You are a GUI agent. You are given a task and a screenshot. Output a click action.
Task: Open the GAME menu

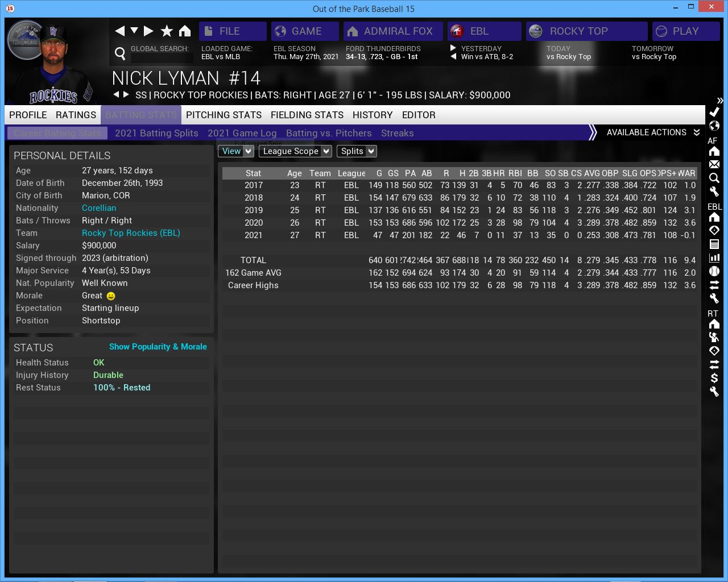[x=305, y=31]
